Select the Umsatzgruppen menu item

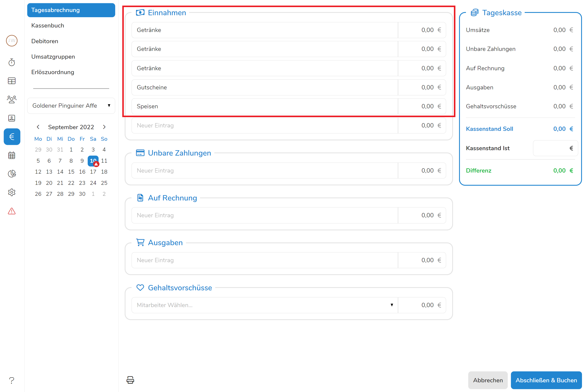pos(53,57)
